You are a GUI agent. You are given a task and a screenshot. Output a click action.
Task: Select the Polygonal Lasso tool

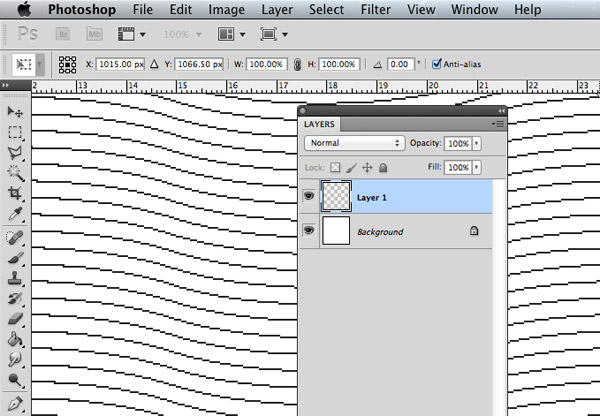point(15,152)
